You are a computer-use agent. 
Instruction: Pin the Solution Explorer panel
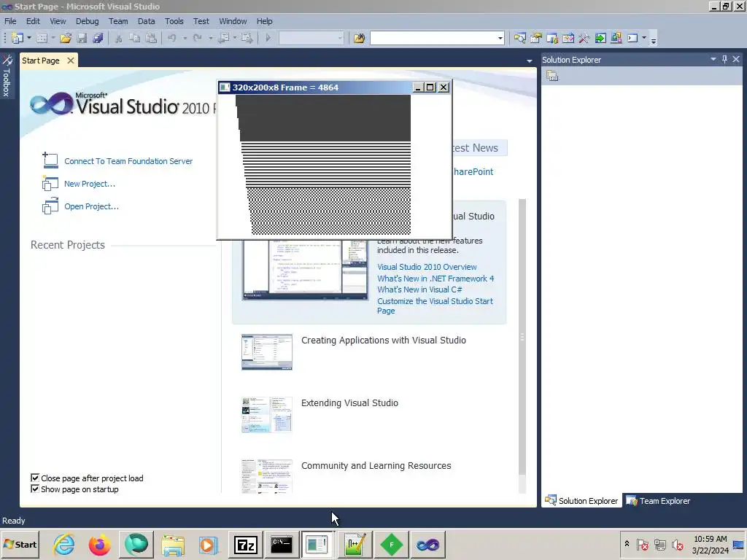pyautogui.click(x=724, y=59)
